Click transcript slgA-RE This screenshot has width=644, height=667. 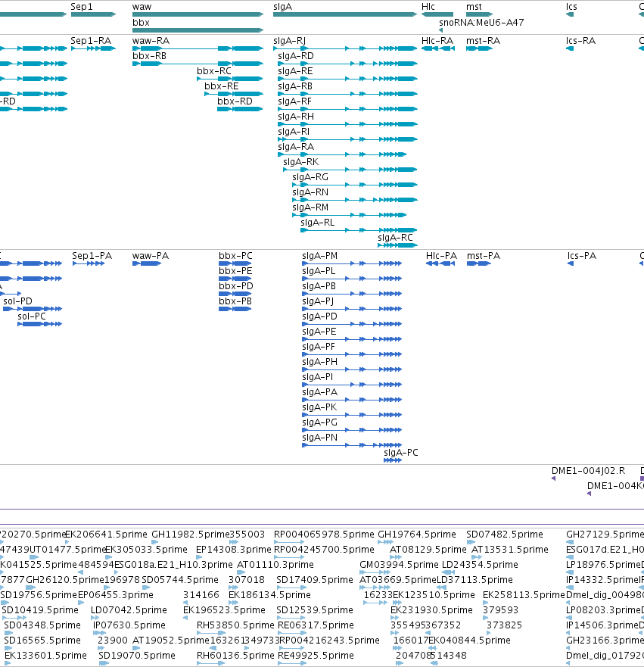pos(347,79)
